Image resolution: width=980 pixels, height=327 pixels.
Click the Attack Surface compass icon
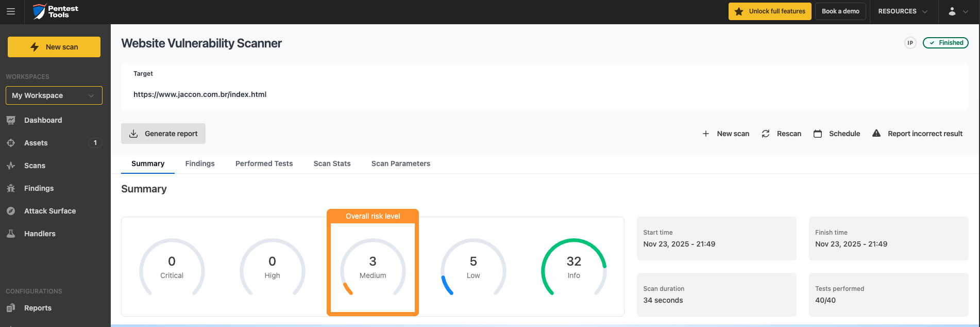pos(11,211)
